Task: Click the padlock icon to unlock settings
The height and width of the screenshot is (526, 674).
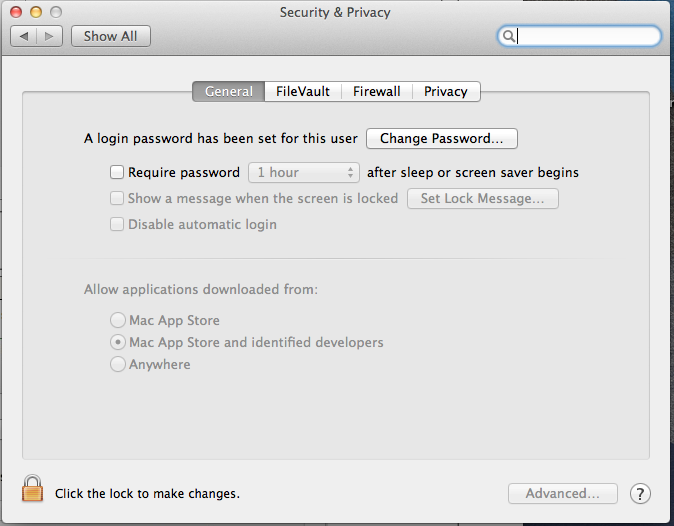Action: (x=32, y=489)
